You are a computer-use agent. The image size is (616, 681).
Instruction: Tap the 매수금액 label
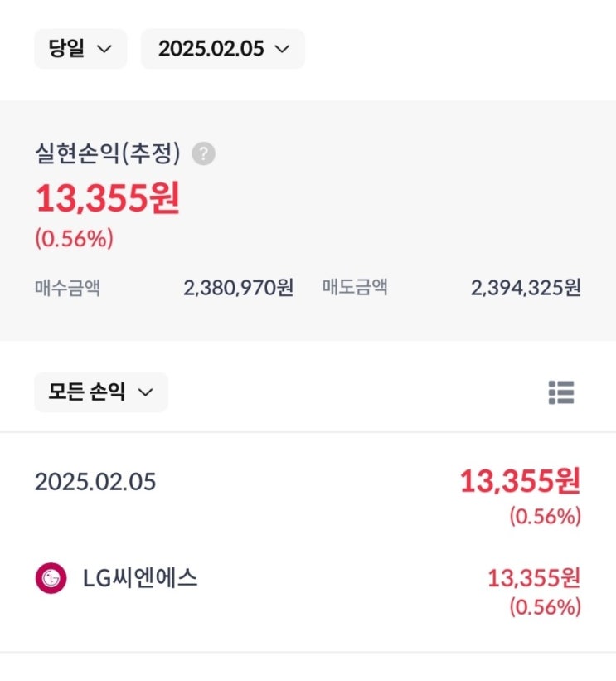click(67, 288)
